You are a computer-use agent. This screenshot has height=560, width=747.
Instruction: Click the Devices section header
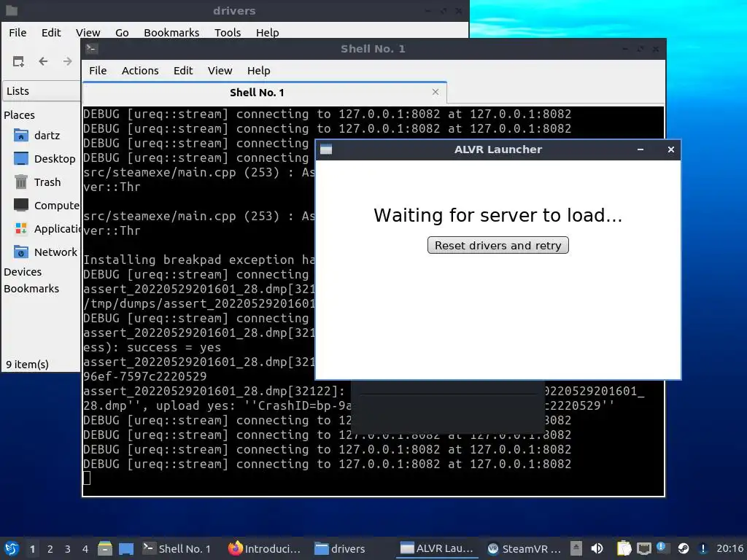(x=23, y=272)
